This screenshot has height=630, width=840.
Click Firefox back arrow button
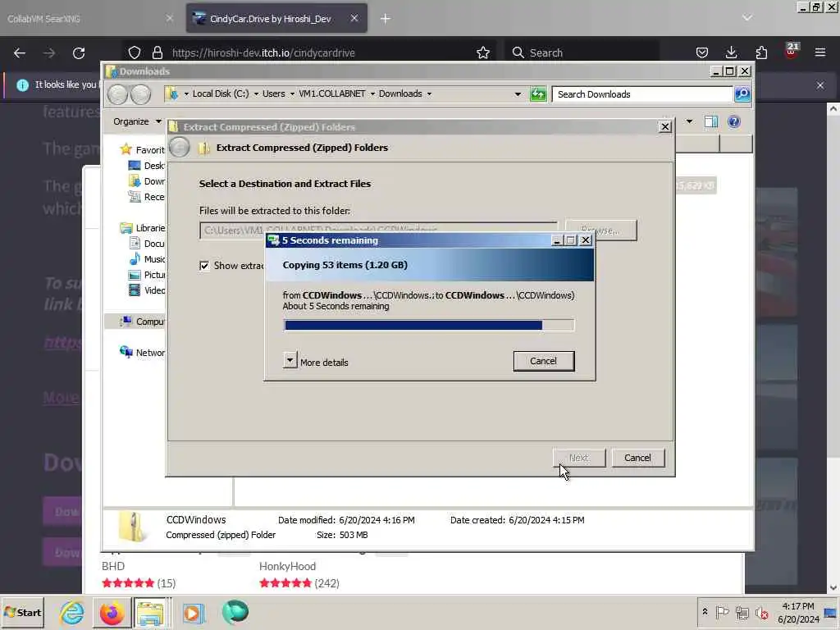click(20, 52)
